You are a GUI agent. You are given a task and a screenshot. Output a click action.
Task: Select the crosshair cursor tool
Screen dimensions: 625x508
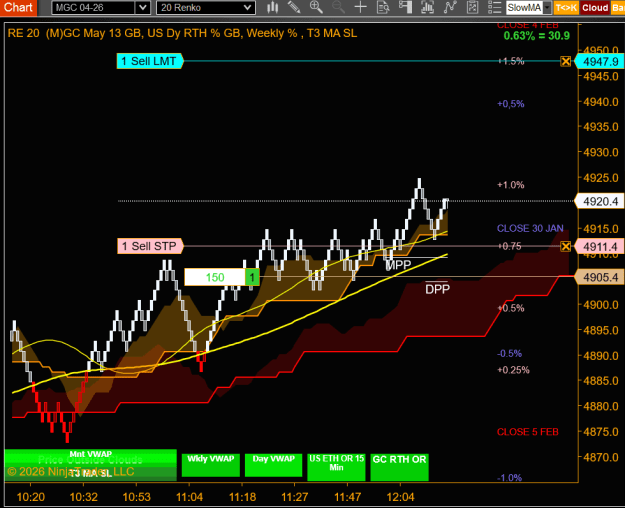point(360,7)
